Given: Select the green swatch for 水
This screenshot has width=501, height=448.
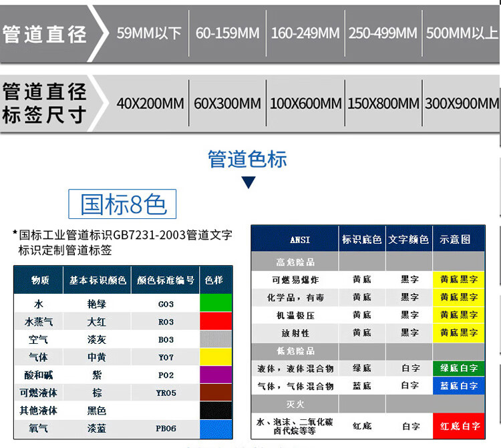Looking at the screenshot, I should [x=216, y=303].
